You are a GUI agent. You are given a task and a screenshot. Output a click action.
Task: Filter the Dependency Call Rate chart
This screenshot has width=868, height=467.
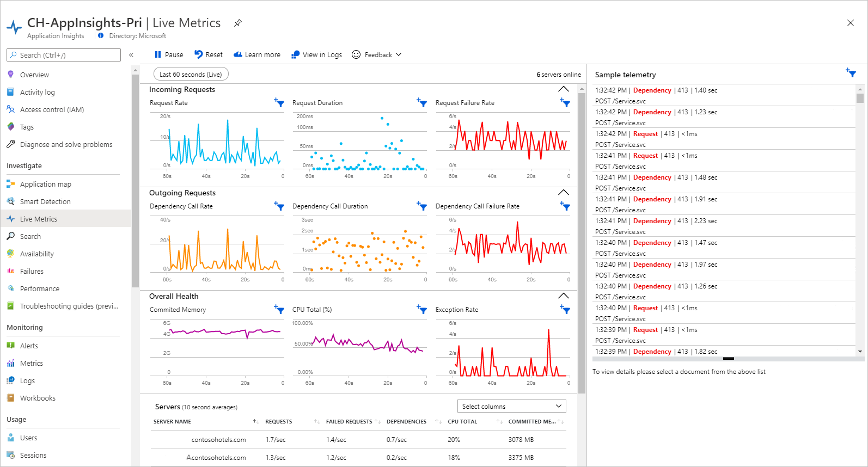click(279, 206)
